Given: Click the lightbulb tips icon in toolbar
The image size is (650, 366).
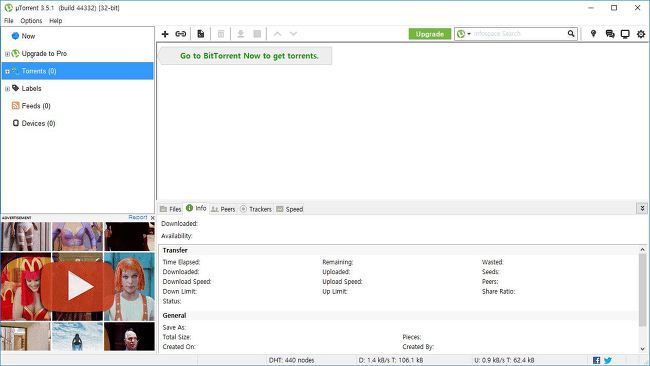Looking at the screenshot, I should (593, 34).
